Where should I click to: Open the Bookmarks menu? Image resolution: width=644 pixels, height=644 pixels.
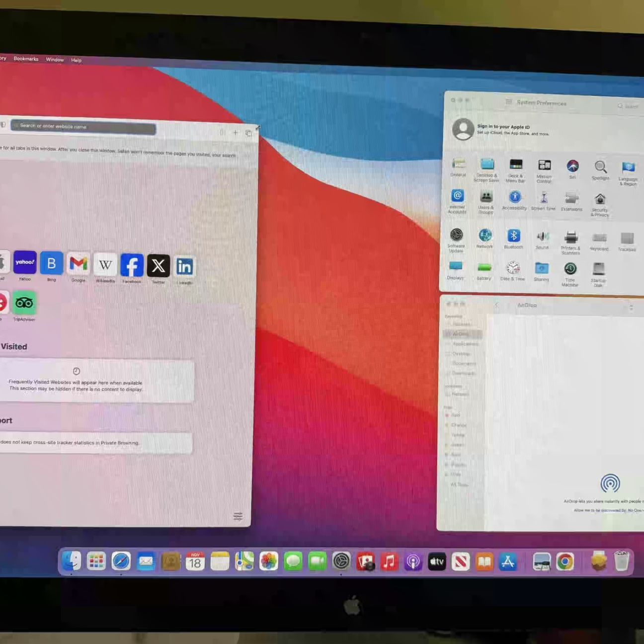(26, 59)
